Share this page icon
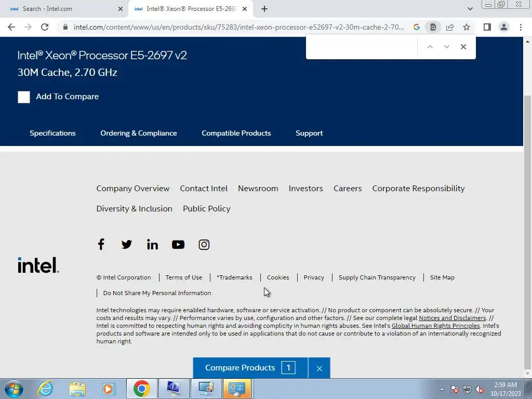 450,27
